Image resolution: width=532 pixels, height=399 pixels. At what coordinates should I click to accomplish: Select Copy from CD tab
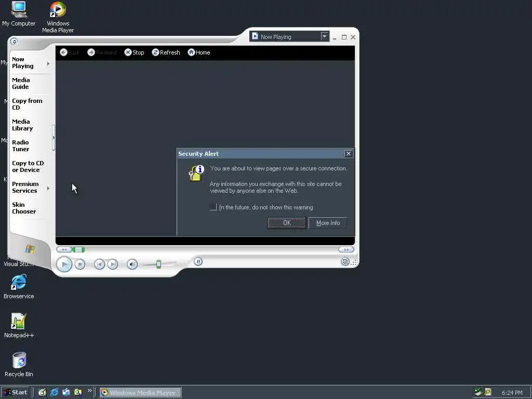[27, 104]
